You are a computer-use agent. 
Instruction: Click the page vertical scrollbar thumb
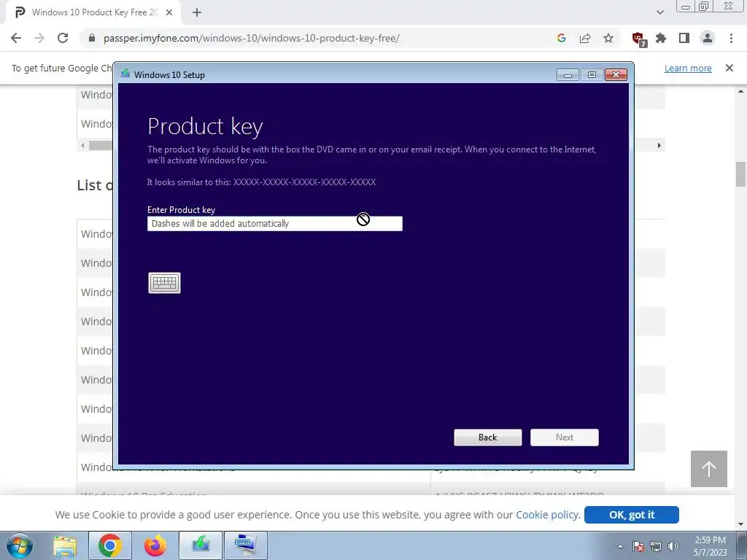coord(741,174)
